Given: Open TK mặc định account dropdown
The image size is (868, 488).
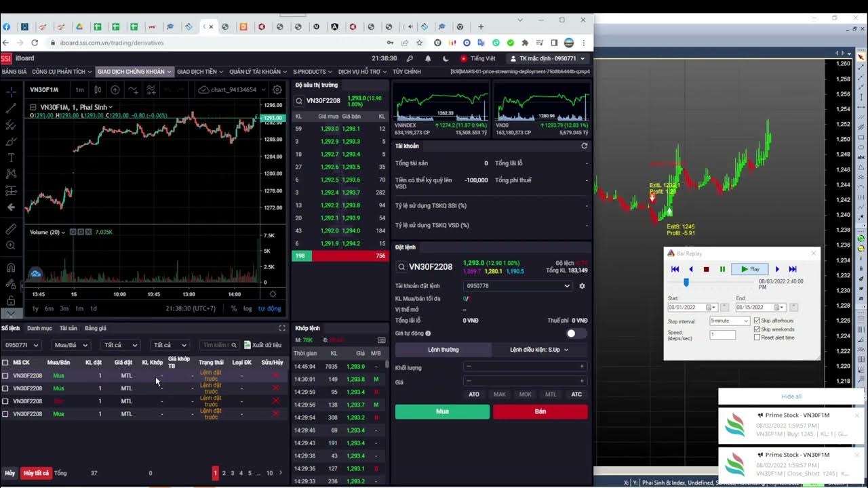Looking at the screenshot, I should (x=548, y=59).
